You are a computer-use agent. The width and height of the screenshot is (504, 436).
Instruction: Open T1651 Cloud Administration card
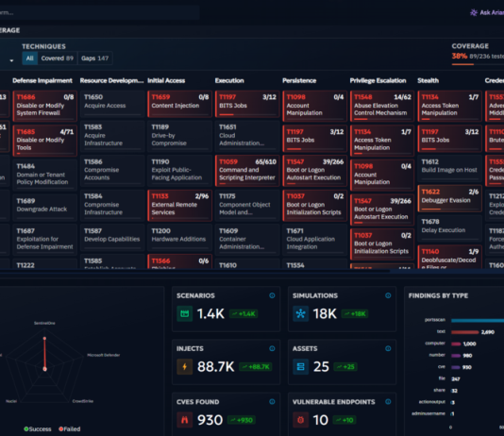coord(247,136)
